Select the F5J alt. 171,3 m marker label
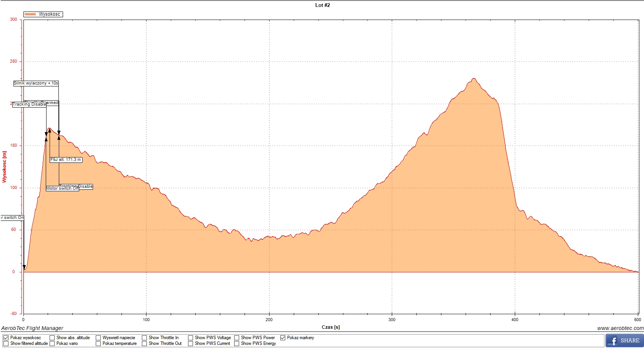The width and height of the screenshot is (644, 348). tap(66, 160)
